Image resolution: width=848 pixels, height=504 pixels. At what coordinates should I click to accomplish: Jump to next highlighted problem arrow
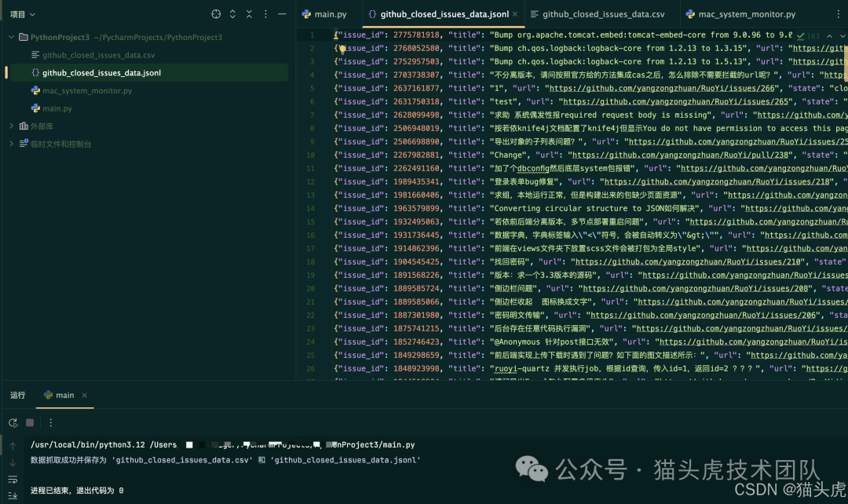pos(842,36)
